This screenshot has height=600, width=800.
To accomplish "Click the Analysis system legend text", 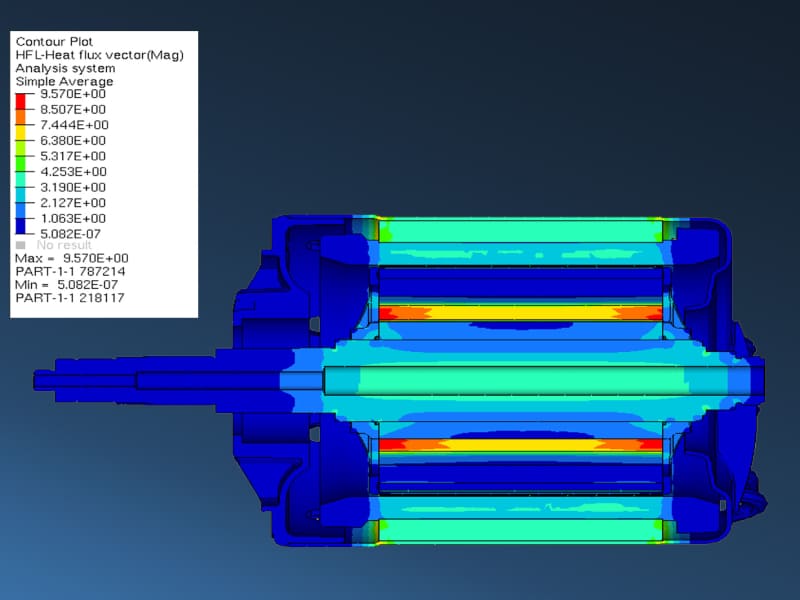I will point(65,68).
